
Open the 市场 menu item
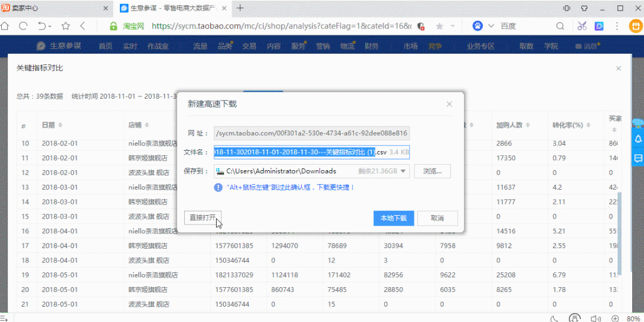point(410,46)
